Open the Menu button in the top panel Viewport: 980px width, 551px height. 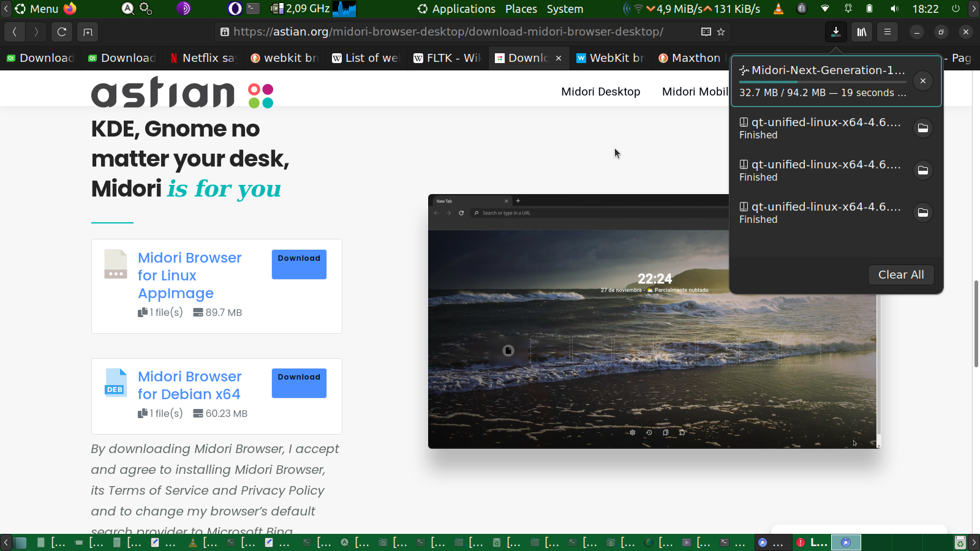(37, 9)
